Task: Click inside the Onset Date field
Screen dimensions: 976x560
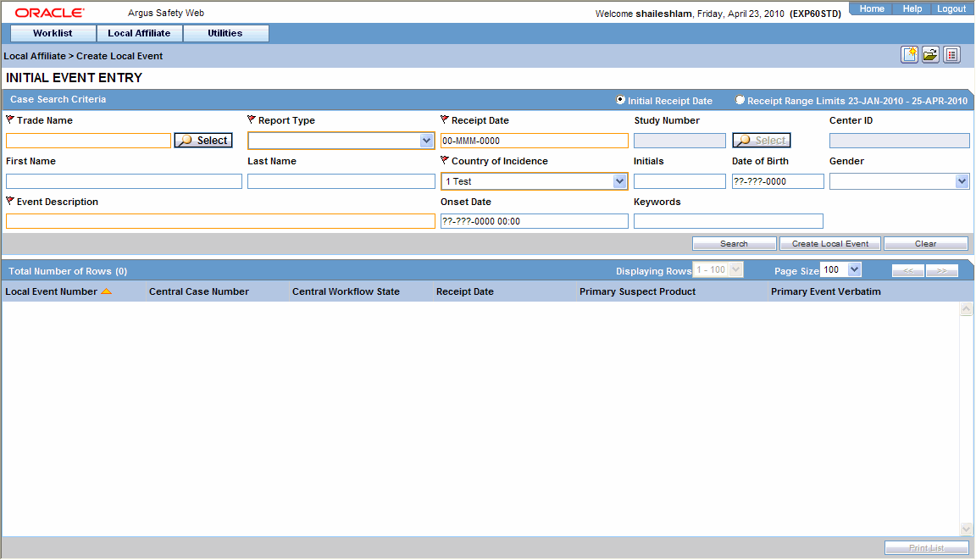Action: (x=534, y=221)
